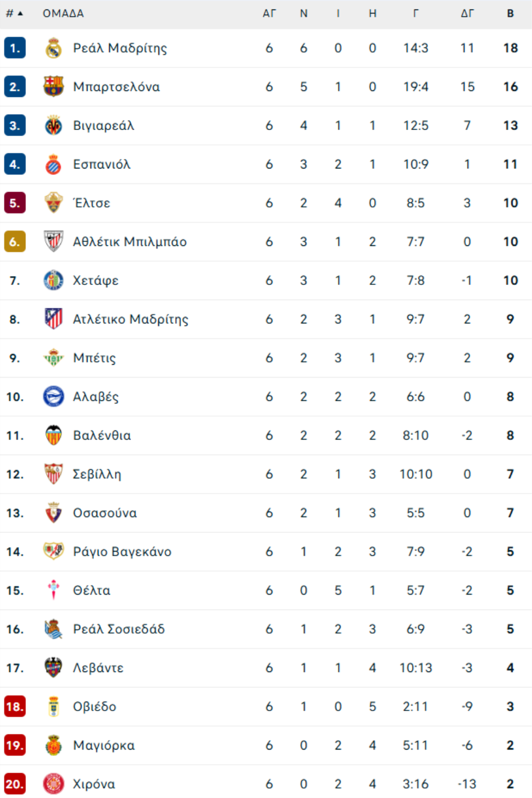Click the Atlético Madrid crest icon
Viewport: 532px width, 798px height.
tap(54, 319)
